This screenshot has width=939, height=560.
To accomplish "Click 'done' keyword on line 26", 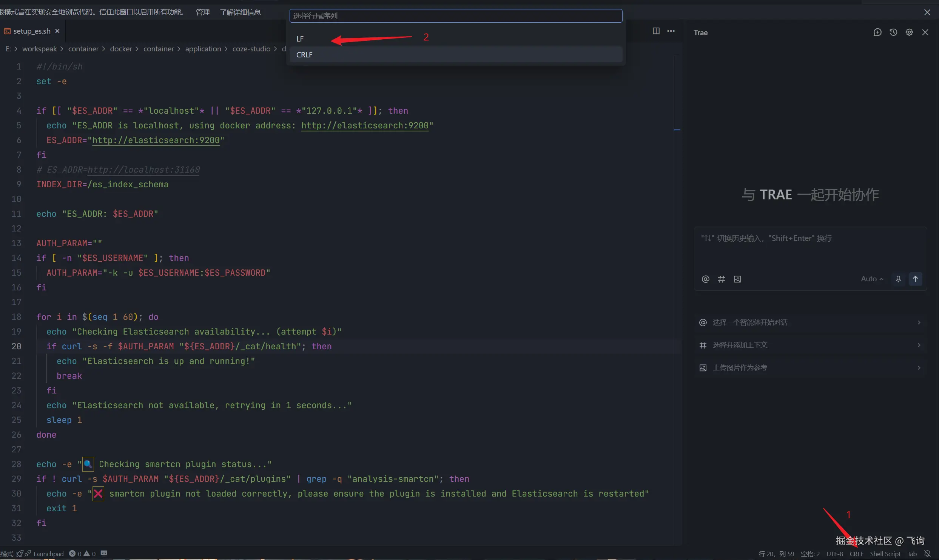I will (x=46, y=435).
